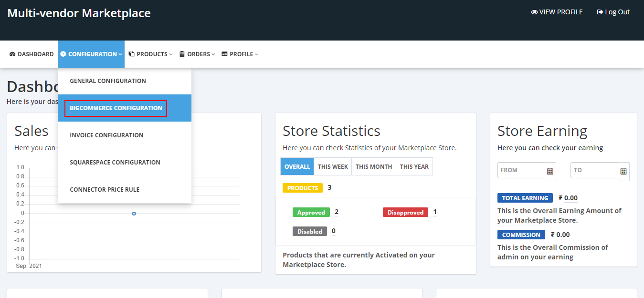Click the Profile ID card icon

224,54
